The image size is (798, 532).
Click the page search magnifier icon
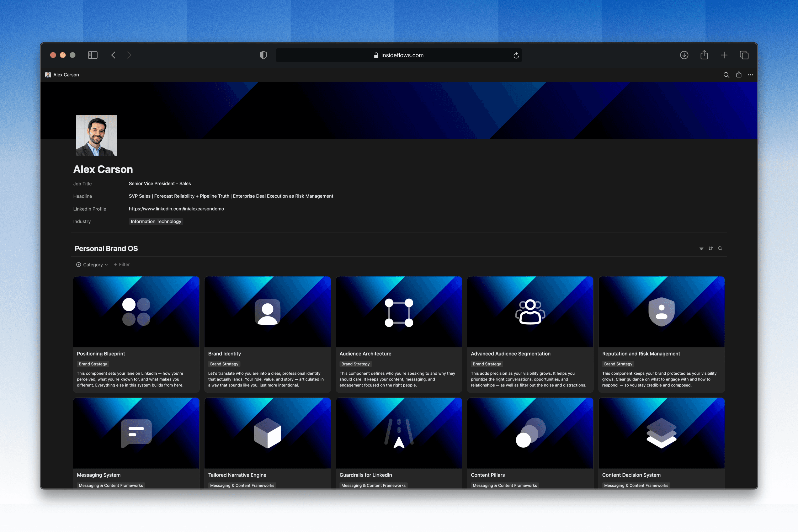point(726,75)
